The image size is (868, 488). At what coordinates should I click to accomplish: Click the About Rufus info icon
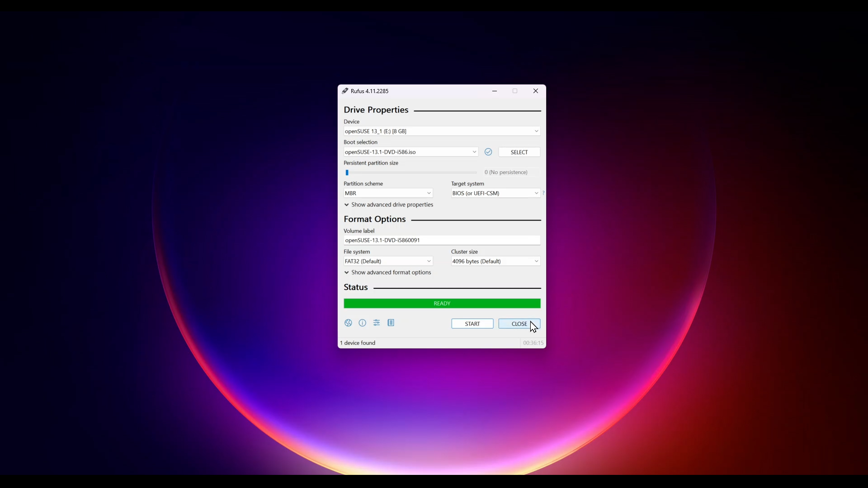click(363, 323)
